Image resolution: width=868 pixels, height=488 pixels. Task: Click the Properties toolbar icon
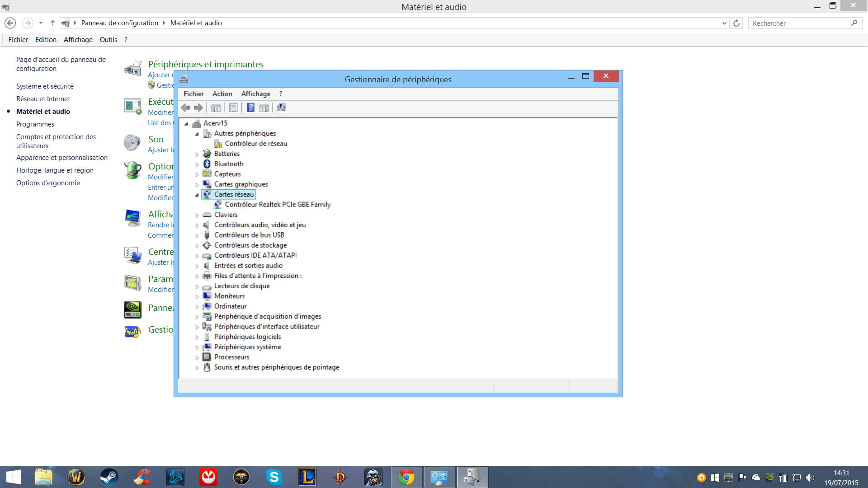click(x=233, y=108)
